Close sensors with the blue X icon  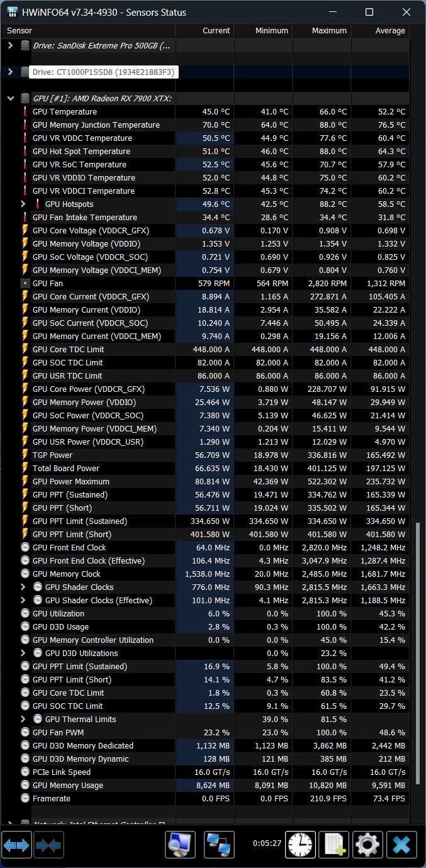point(401,845)
